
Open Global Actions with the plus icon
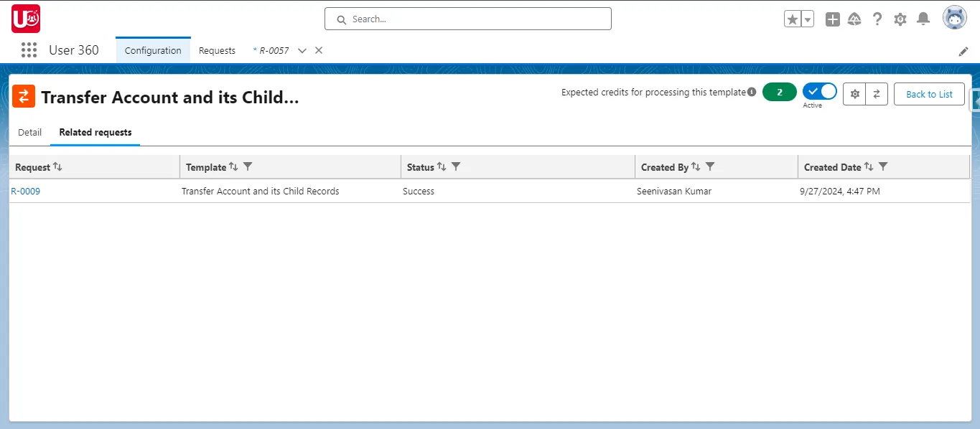[832, 19]
